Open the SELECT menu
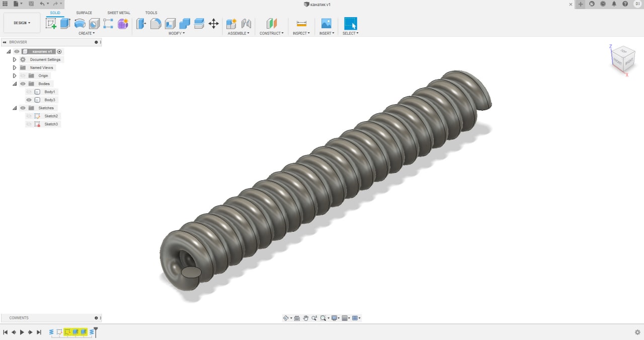 350,33
